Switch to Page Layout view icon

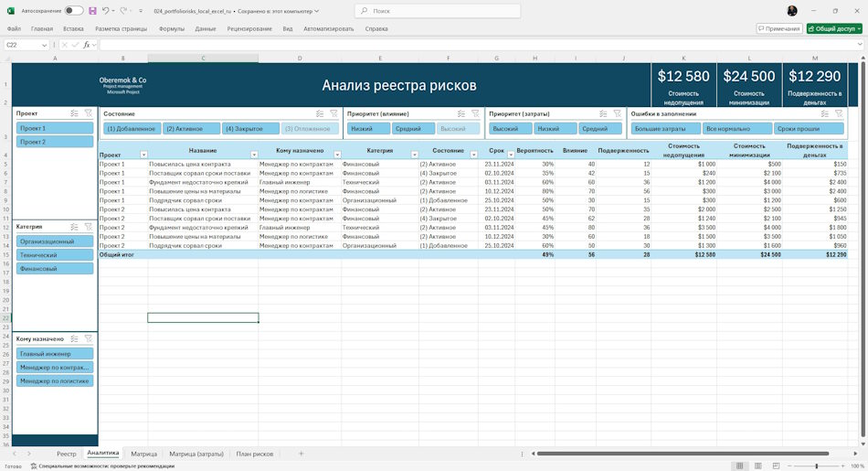pos(757,466)
